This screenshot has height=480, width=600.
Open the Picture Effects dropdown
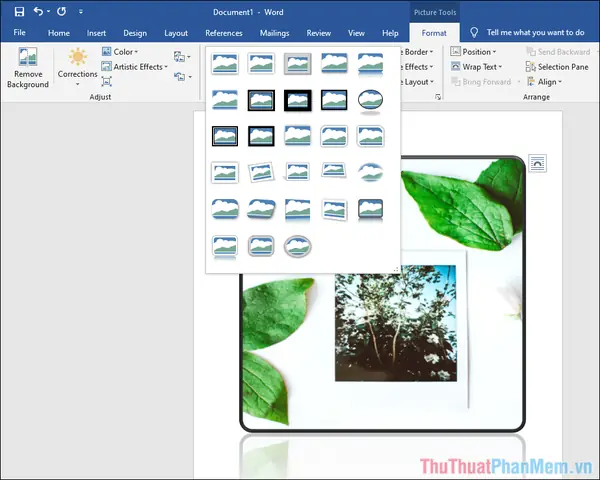click(x=417, y=67)
